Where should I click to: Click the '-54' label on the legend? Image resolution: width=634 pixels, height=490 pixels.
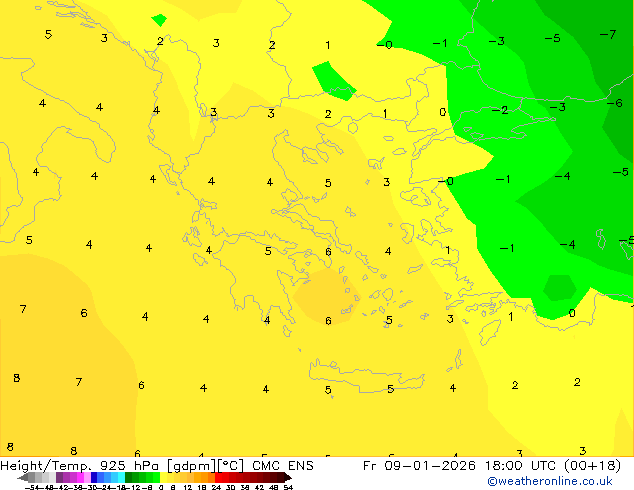click(x=32, y=487)
